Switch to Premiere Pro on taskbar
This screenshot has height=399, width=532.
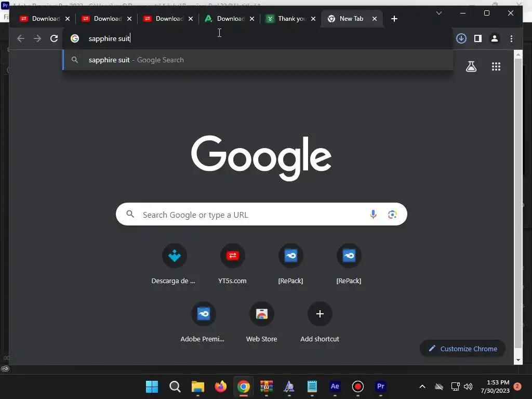point(381,387)
